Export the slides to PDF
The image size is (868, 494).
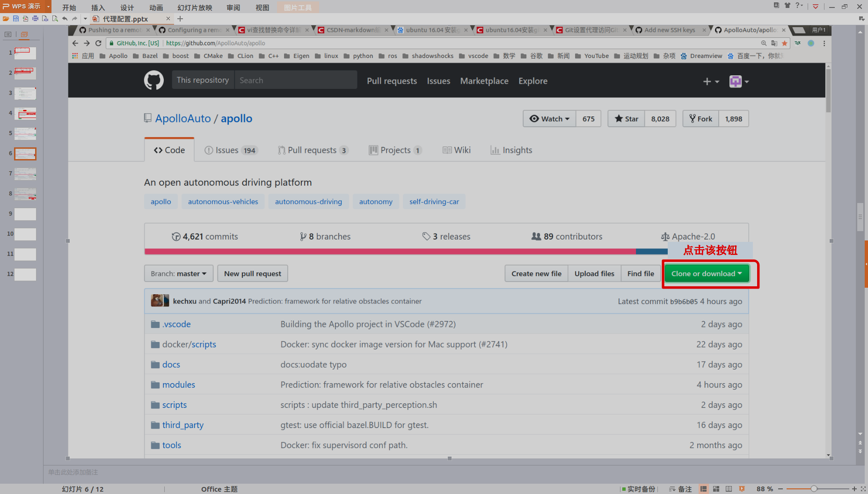click(x=25, y=19)
